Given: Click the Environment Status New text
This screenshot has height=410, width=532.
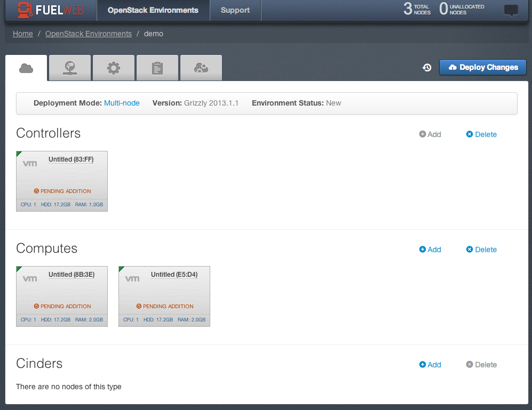Looking at the screenshot, I should 296,103.
